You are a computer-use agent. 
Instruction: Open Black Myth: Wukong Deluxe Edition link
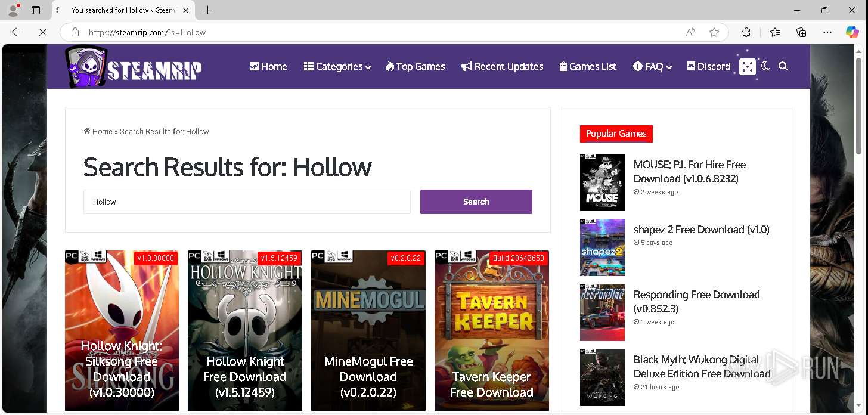(x=702, y=367)
